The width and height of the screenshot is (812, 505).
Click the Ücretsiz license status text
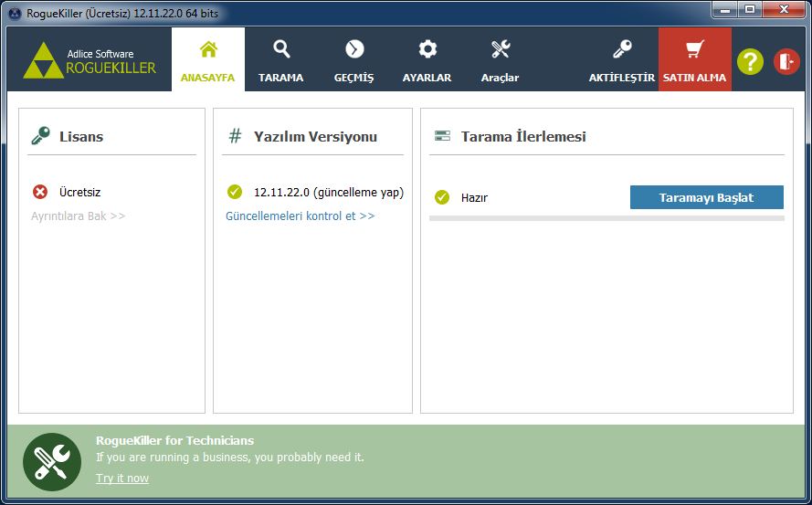79,192
